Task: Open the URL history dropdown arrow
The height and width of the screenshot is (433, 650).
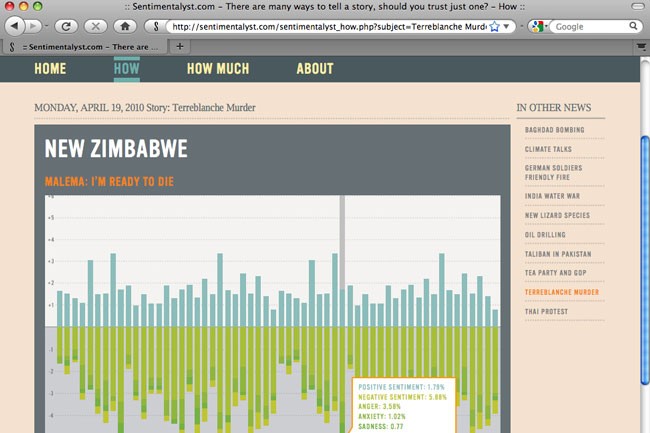Action: (506, 27)
